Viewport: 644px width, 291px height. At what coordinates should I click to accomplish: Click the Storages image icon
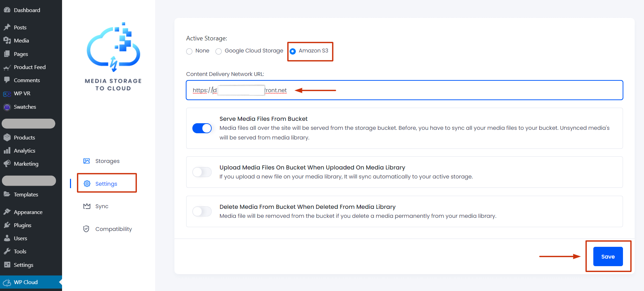click(x=87, y=161)
